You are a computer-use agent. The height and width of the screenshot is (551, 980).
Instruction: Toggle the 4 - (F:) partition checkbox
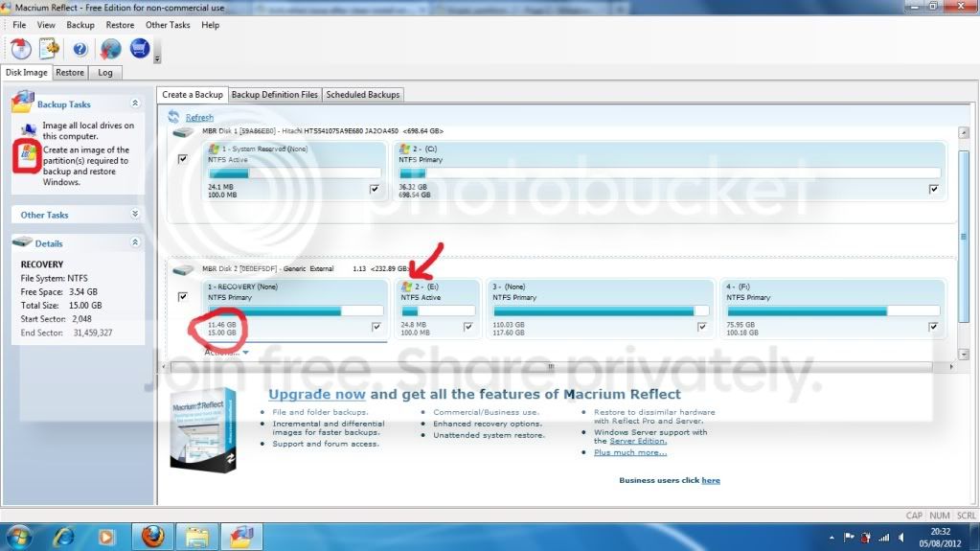[x=933, y=327]
